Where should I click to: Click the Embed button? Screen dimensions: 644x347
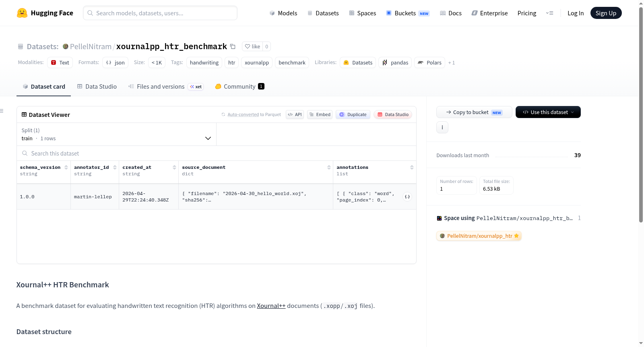pyautogui.click(x=320, y=114)
